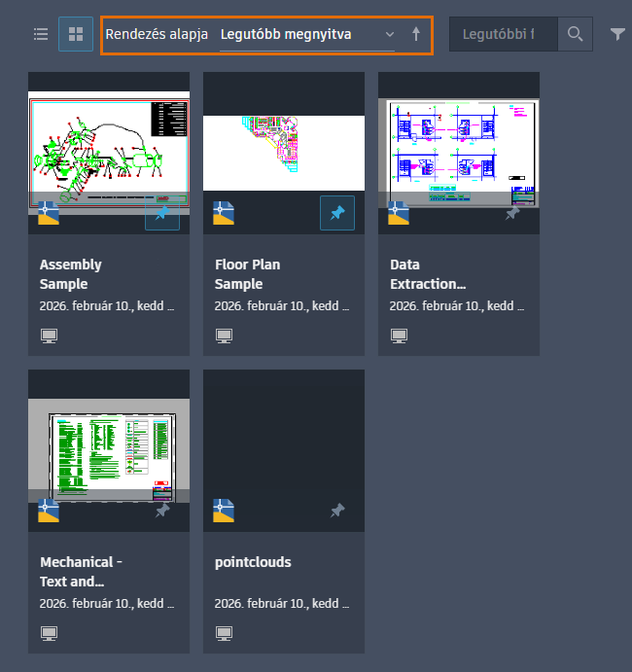The image size is (632, 672).
Task: Open the Legutóbb megnyitva sort dropdown
Action: tap(307, 34)
